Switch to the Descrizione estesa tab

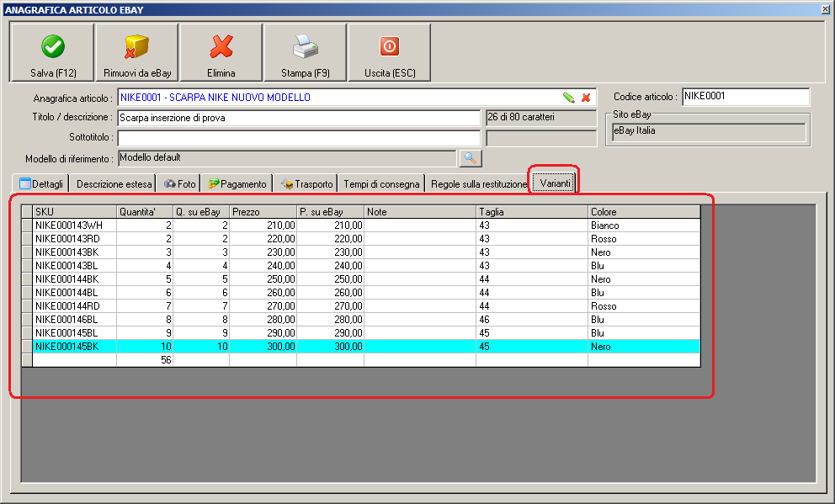[114, 183]
